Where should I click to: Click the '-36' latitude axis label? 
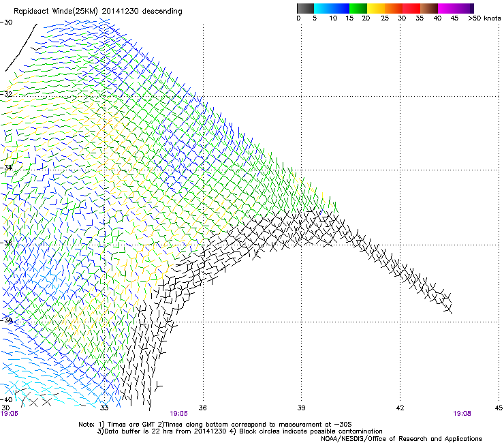[x=6, y=243]
